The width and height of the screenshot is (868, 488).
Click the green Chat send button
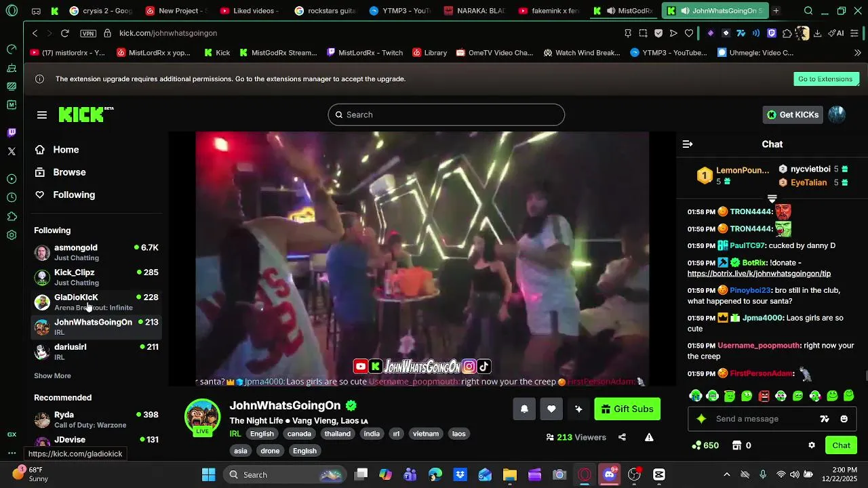pos(841,445)
